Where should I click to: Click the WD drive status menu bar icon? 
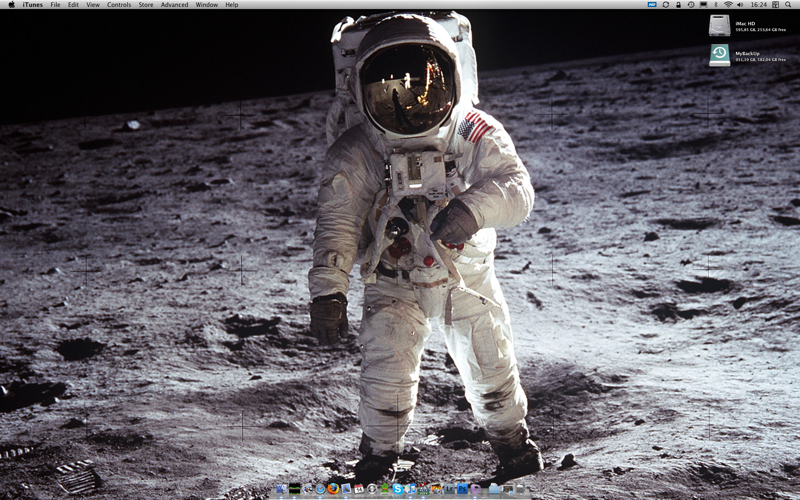pyautogui.click(x=652, y=5)
